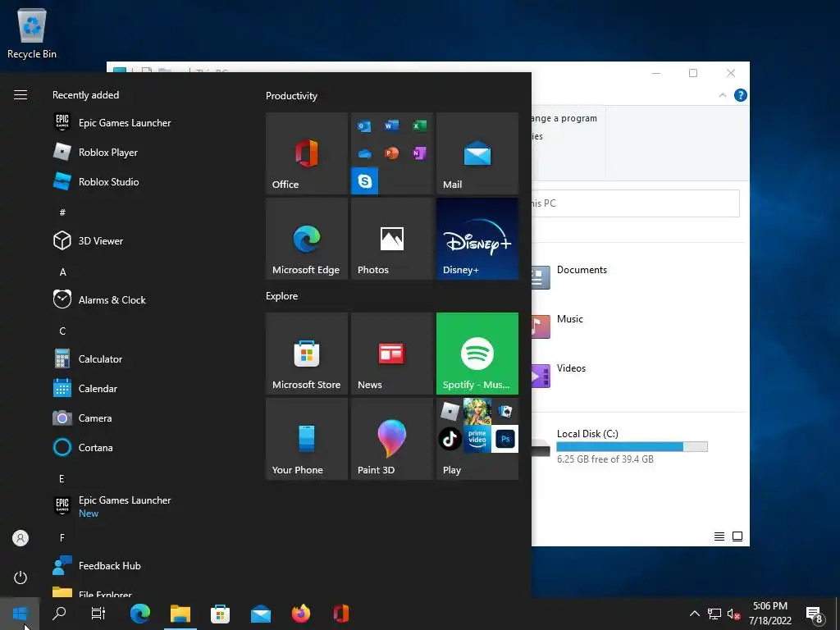This screenshot has height=630, width=840.
Task: Open the Power options button
Action: point(21,577)
